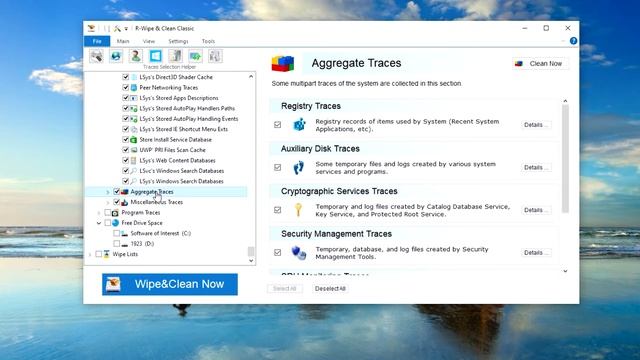Image resolution: width=640 pixels, height=360 pixels.
Task: Check the Wipe Lists checkbox
Action: [99, 254]
